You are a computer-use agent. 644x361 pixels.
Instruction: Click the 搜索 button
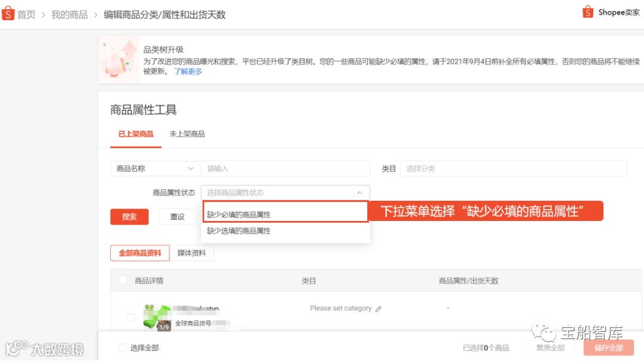pyautogui.click(x=129, y=217)
